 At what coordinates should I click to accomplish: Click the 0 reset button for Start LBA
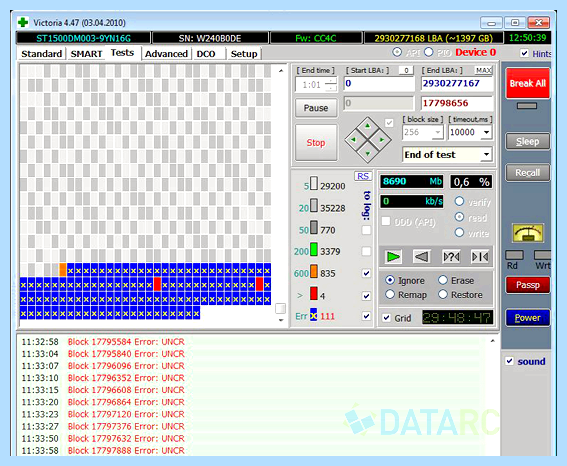pyautogui.click(x=406, y=70)
